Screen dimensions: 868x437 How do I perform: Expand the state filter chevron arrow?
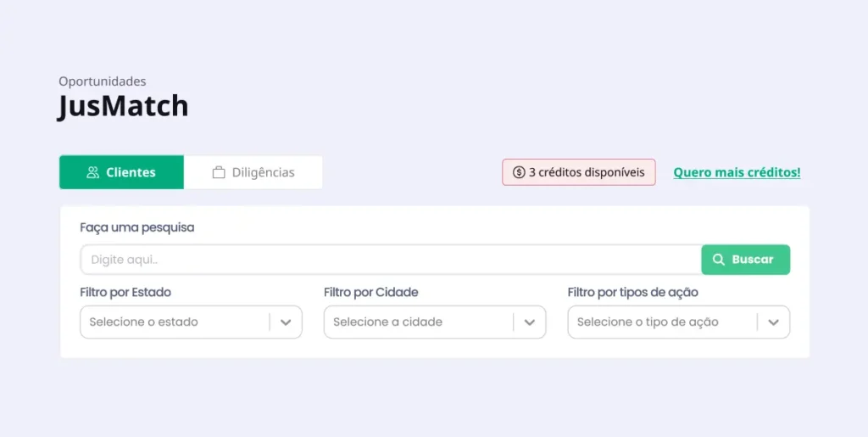(286, 322)
